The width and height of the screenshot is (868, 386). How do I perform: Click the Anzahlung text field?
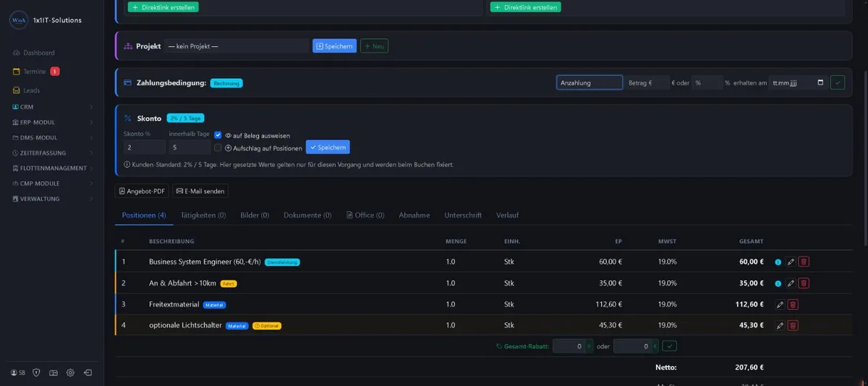[x=590, y=82]
